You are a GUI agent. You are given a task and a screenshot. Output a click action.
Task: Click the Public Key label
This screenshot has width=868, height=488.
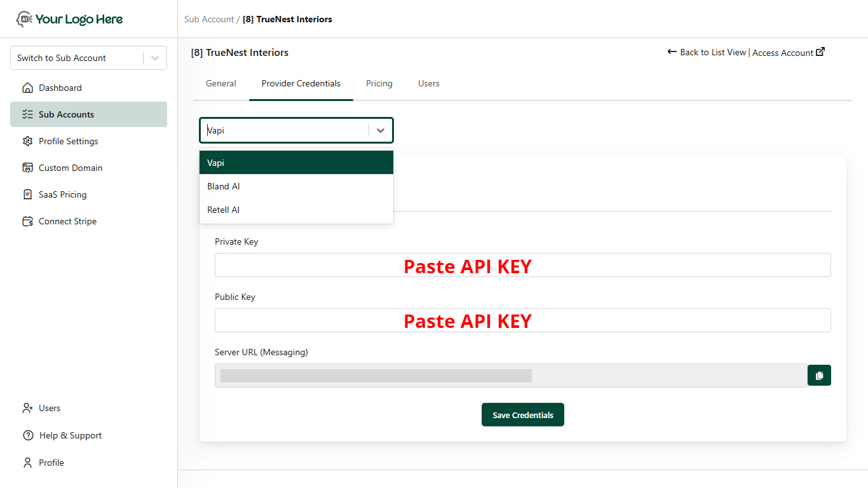tap(235, 297)
